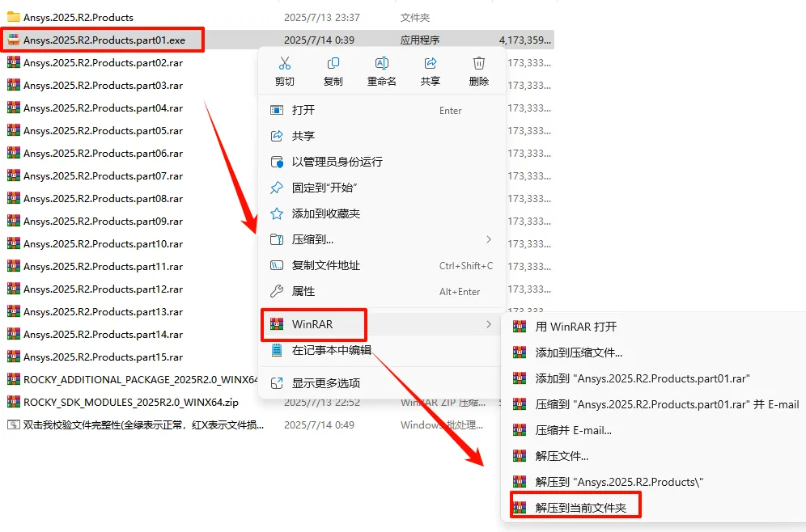The height and width of the screenshot is (532, 806).
Task: Click the wrench icon for 属性
Action: pyautogui.click(x=277, y=291)
